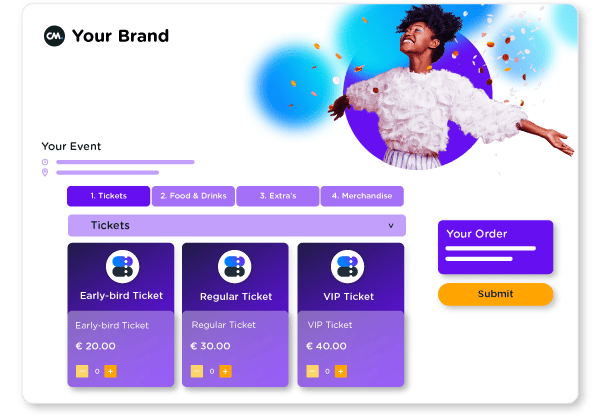Viewport: 600px width, 420px height.
Task: Go to the 4. Merchandise tab
Action: pos(362,196)
